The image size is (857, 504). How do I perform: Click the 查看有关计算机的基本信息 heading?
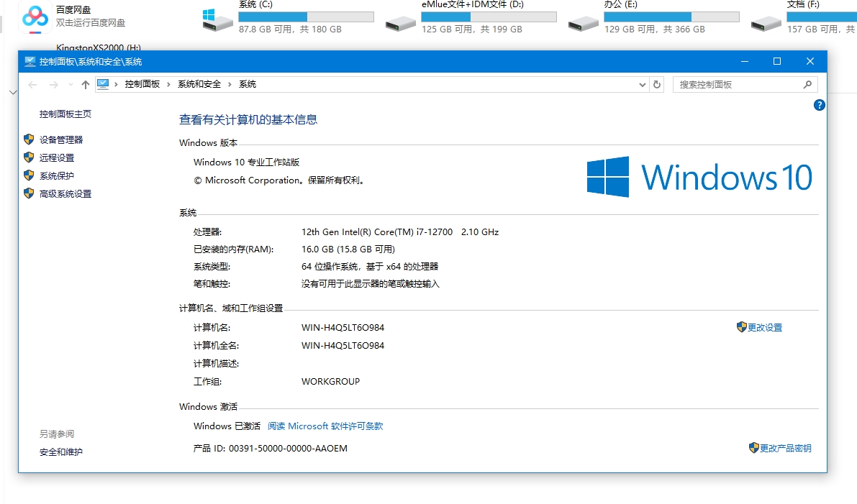pyautogui.click(x=248, y=119)
